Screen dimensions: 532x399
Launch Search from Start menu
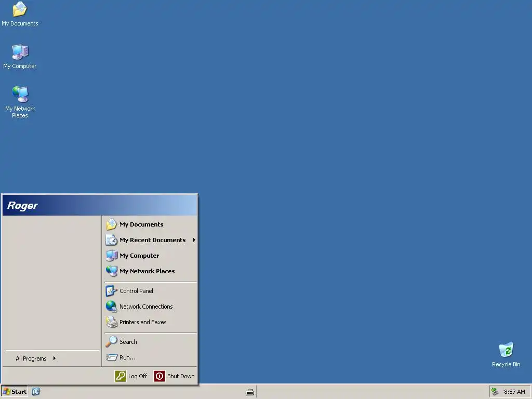[x=150, y=342]
